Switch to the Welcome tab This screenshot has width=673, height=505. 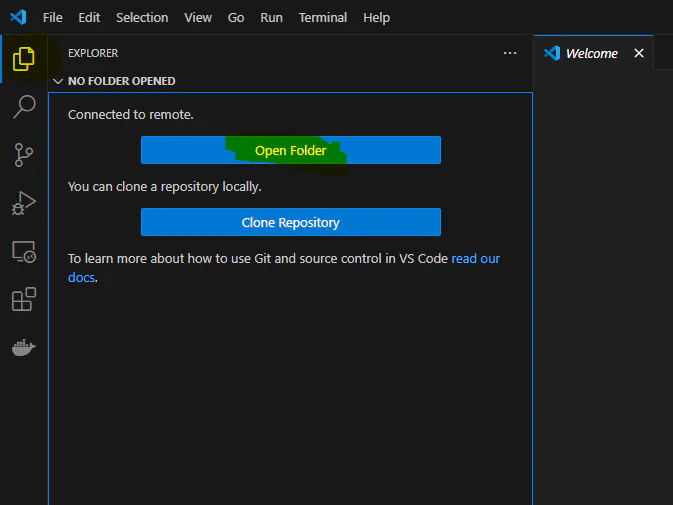click(x=591, y=53)
